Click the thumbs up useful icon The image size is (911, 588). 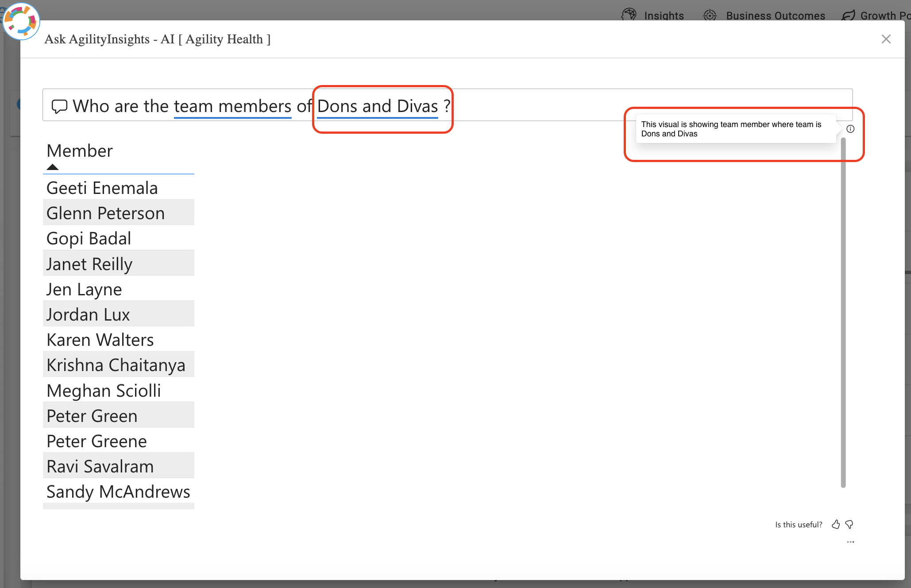click(x=836, y=525)
